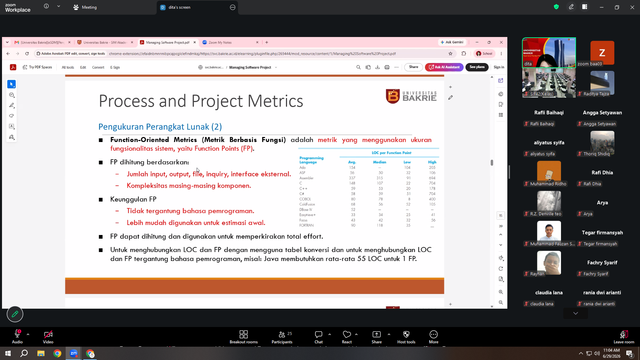The width and height of the screenshot is (640, 360).
Task: Click the Adobe Acrobat logo icon
Action: tap(13, 67)
